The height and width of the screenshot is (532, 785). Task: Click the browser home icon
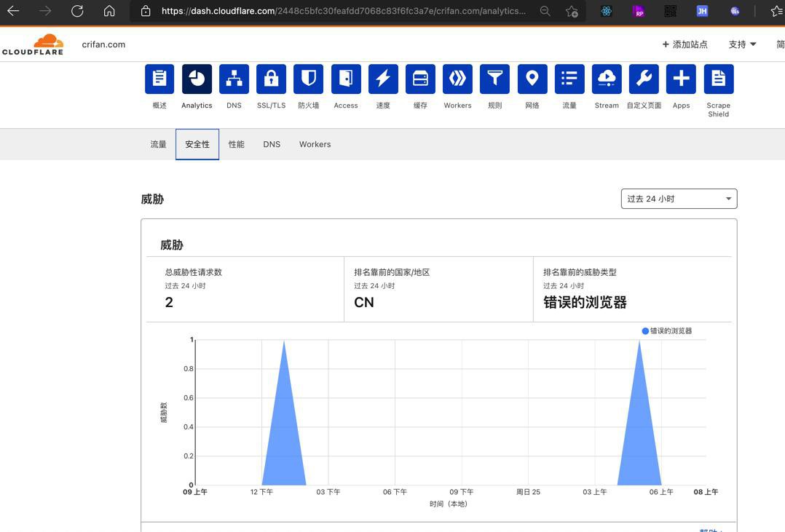(109, 10)
